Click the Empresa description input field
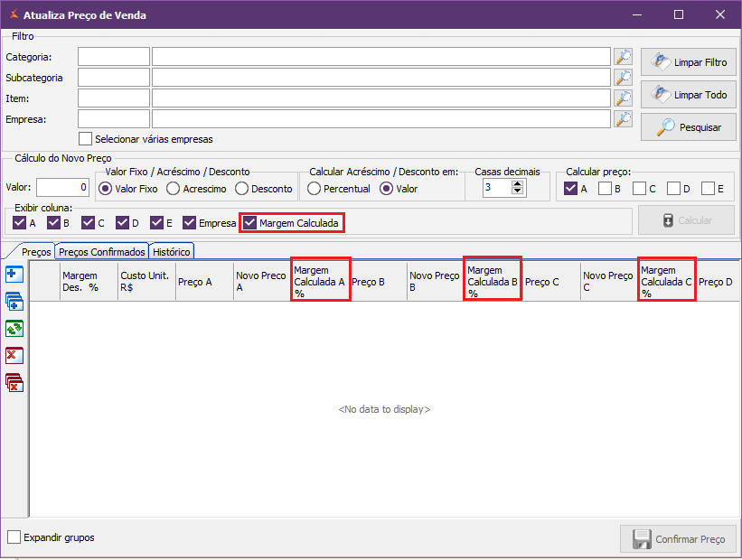The width and height of the screenshot is (742, 560). tap(380, 119)
